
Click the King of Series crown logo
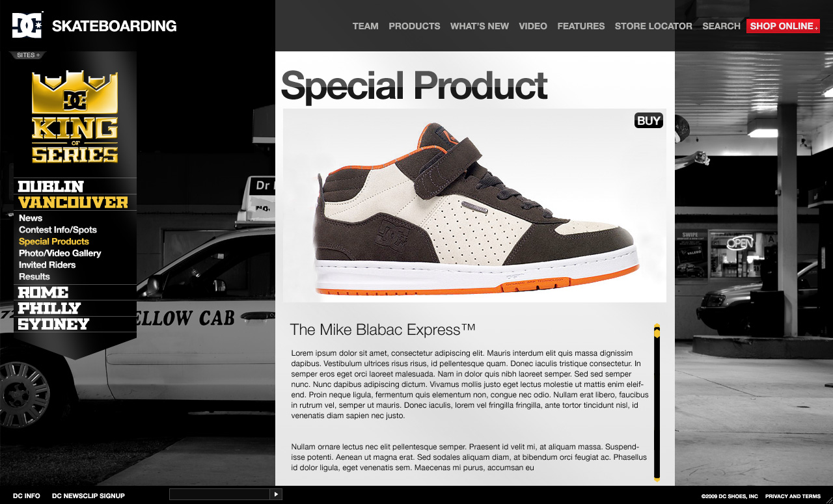[75, 116]
